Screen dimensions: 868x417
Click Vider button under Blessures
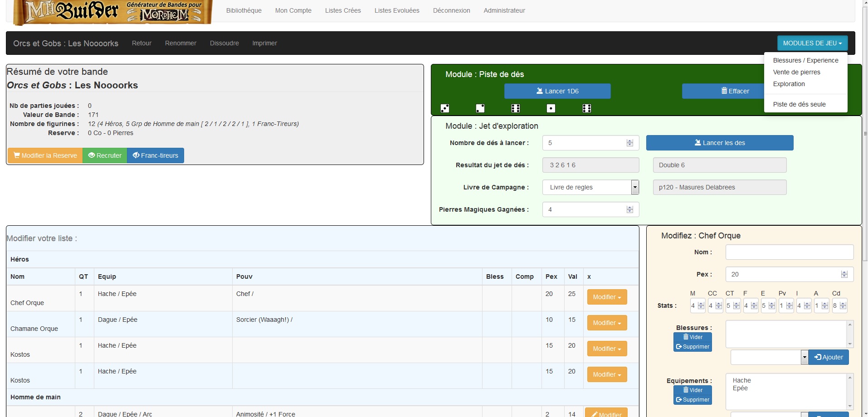(x=692, y=337)
